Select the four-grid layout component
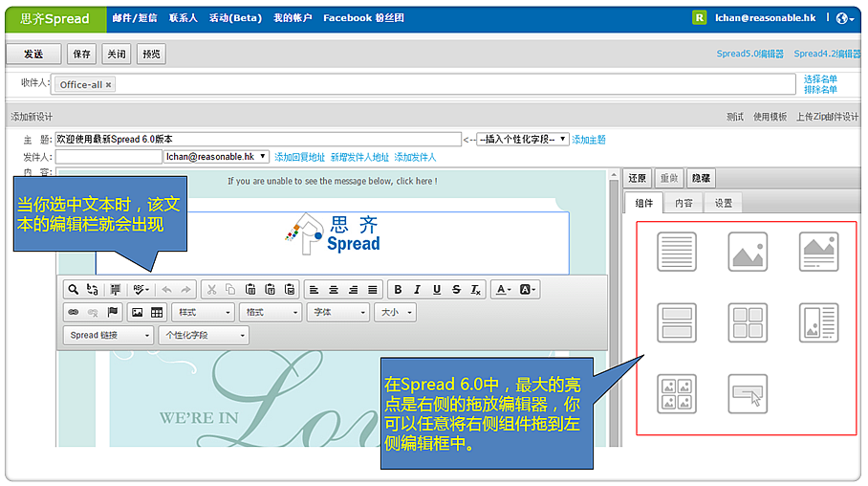The width and height of the screenshot is (868, 486). pyautogui.click(x=748, y=322)
